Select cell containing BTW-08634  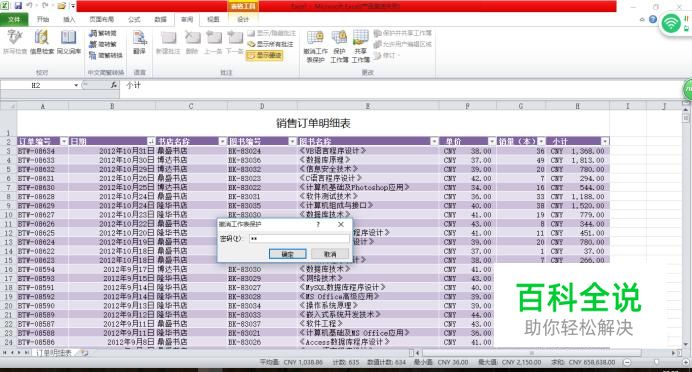(x=43, y=151)
